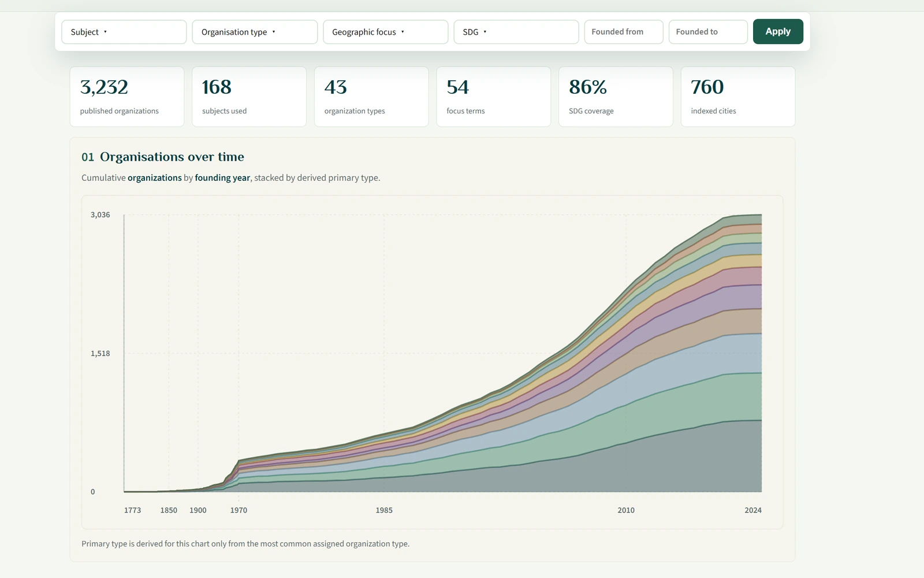Click the 3,036 y-axis label
The height and width of the screenshot is (578, 924).
100,214
